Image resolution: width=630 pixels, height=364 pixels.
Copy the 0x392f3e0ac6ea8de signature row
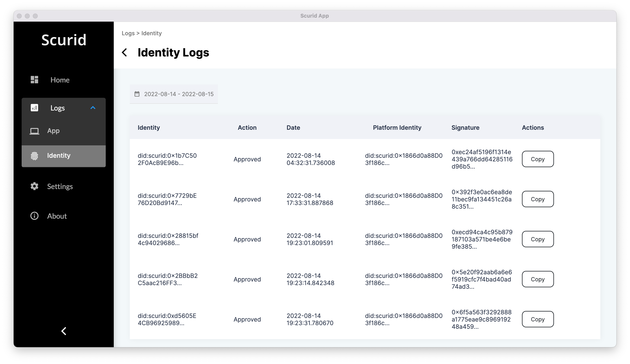click(x=538, y=199)
